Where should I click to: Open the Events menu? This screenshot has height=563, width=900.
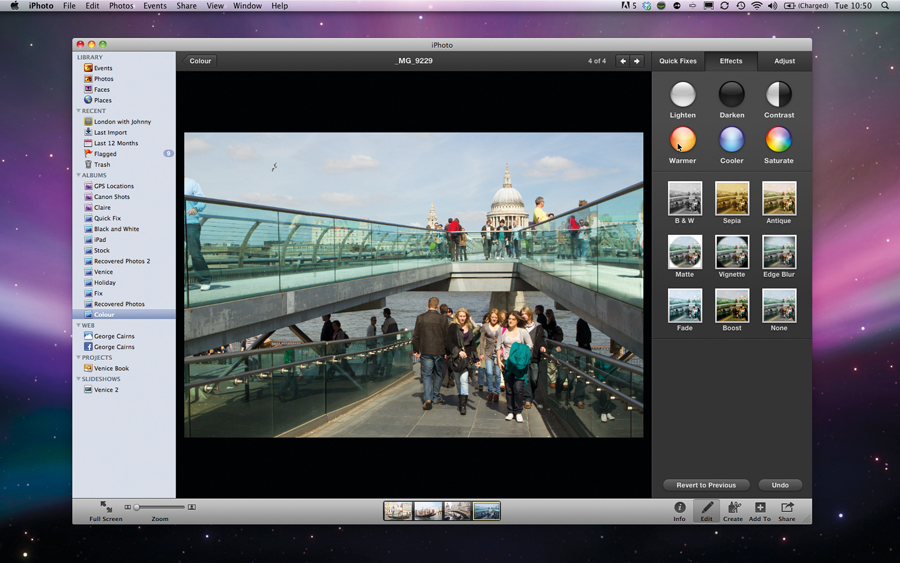click(x=155, y=6)
